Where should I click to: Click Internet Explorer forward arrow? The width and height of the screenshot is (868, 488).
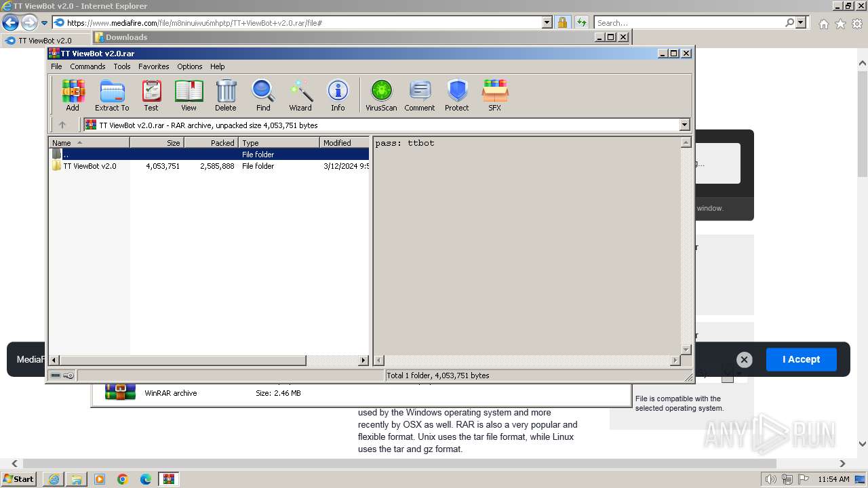(28, 23)
